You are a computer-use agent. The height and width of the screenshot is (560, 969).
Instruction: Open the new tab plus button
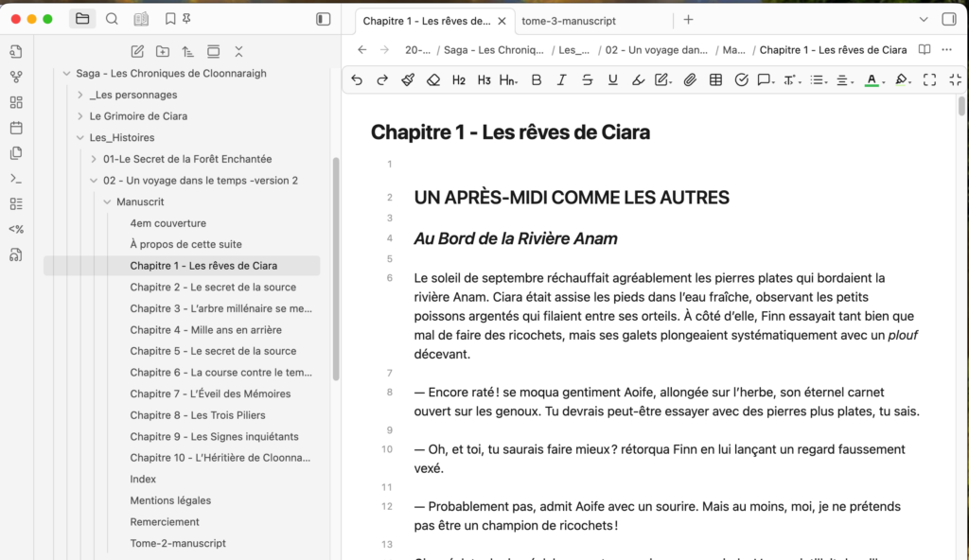click(688, 20)
